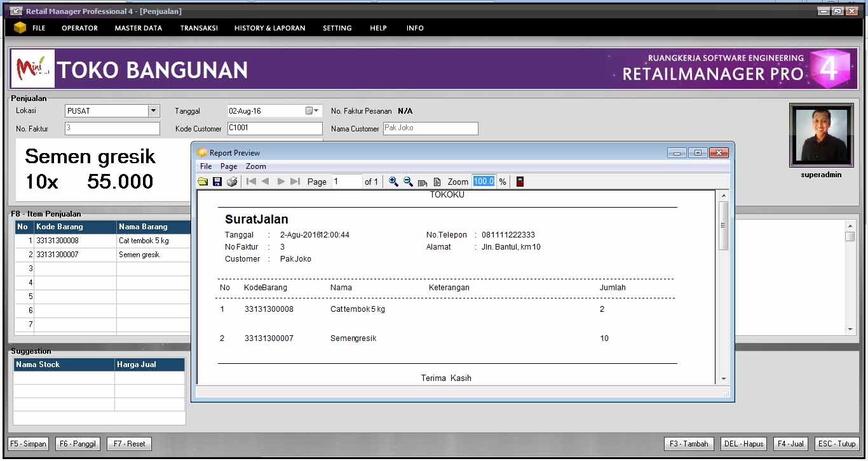Click the report preview scroll-down arrow
This screenshot has width=868, height=461.
[723, 379]
